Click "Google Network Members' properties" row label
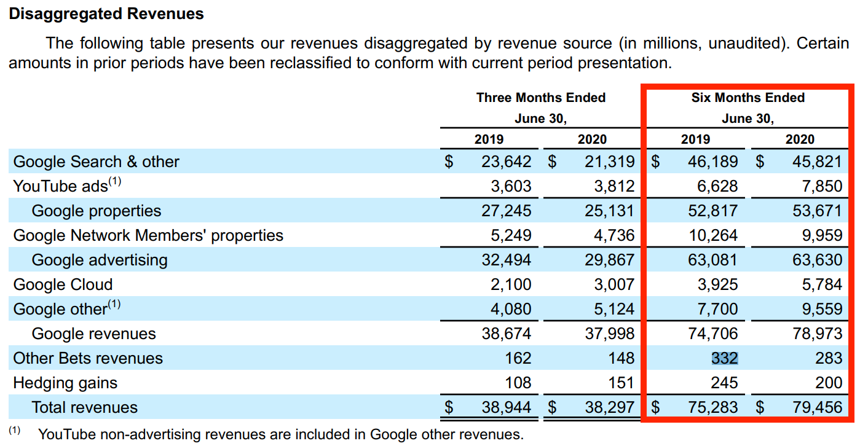Image resolution: width=868 pixels, height=446 pixels. pos(148,235)
